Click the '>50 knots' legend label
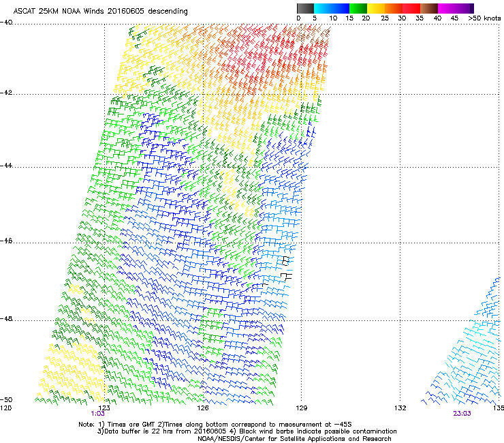504x443 pixels. point(484,18)
